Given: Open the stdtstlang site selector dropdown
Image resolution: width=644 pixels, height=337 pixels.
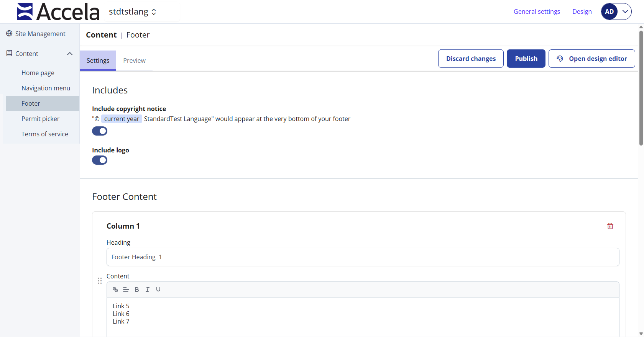Looking at the screenshot, I should click(x=133, y=12).
